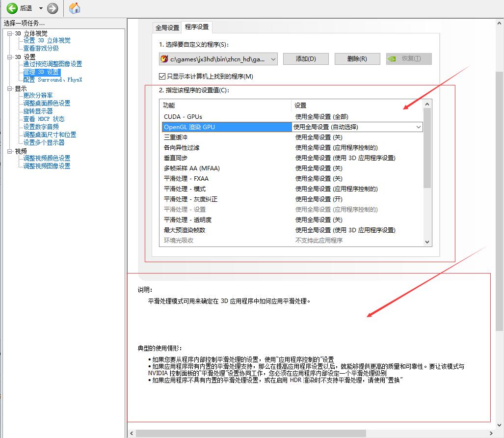504x438 pixels.
Task: Select 平滑处理 - 透明度 row
Action: (292, 219)
